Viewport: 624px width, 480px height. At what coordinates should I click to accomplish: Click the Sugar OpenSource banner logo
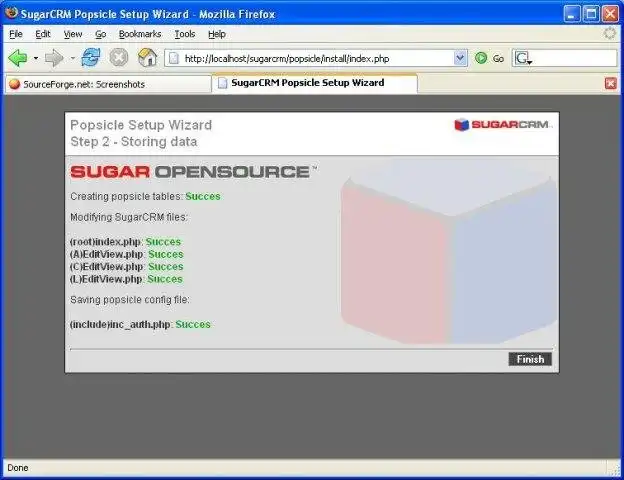(x=193, y=172)
